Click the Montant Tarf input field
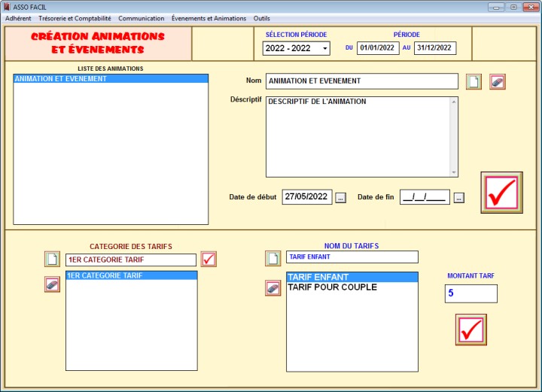 click(x=470, y=293)
